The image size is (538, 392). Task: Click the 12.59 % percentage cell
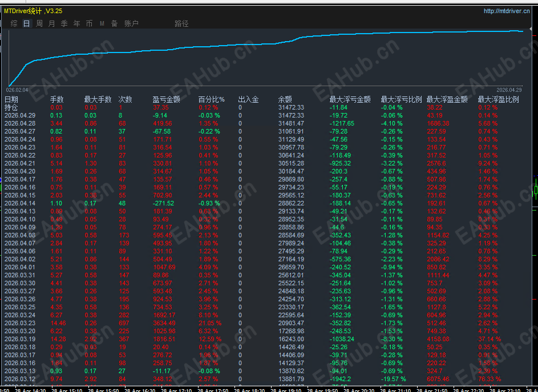[210, 339]
